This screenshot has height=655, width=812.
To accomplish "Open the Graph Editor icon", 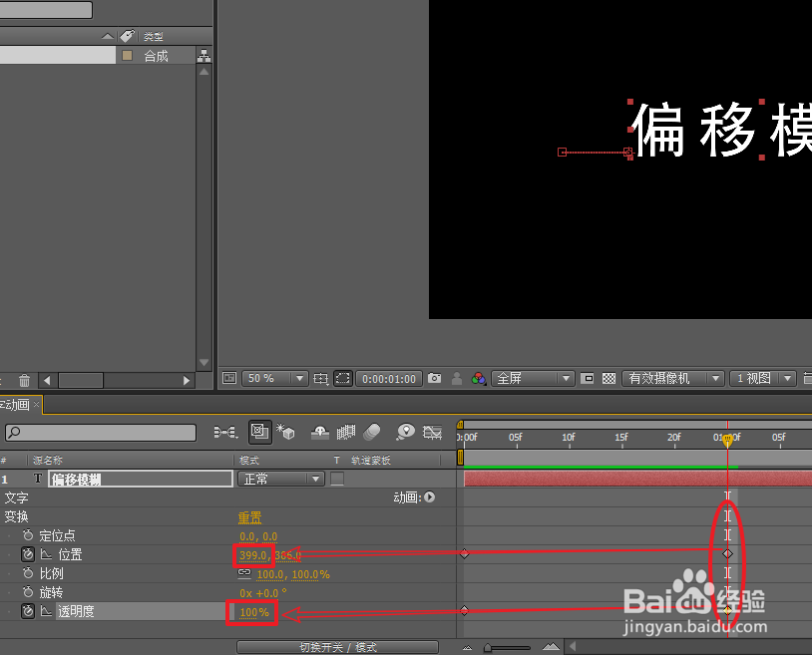I will [432, 432].
